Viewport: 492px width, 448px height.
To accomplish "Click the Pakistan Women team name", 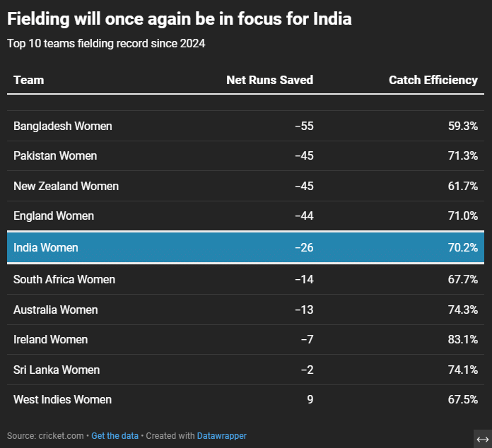I will pos(55,155).
